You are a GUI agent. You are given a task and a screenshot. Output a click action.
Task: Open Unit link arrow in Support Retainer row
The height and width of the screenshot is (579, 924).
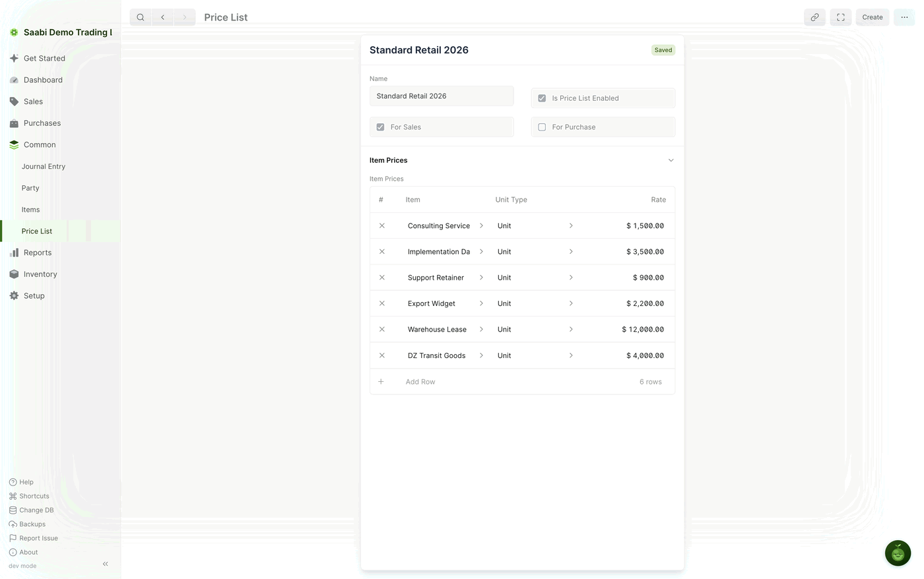tap(571, 278)
